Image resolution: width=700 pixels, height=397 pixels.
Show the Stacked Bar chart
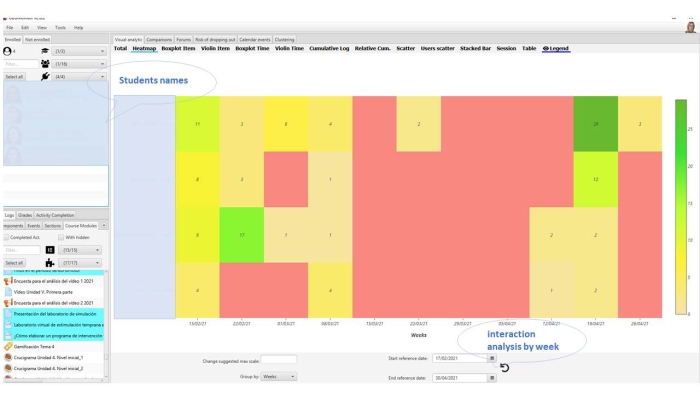pyautogui.click(x=475, y=48)
